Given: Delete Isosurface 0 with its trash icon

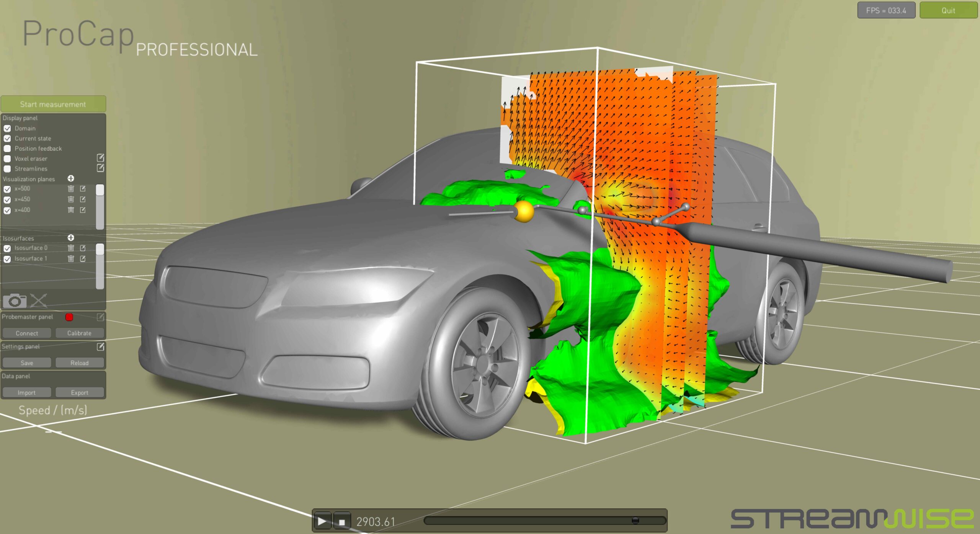Looking at the screenshot, I should 71,248.
